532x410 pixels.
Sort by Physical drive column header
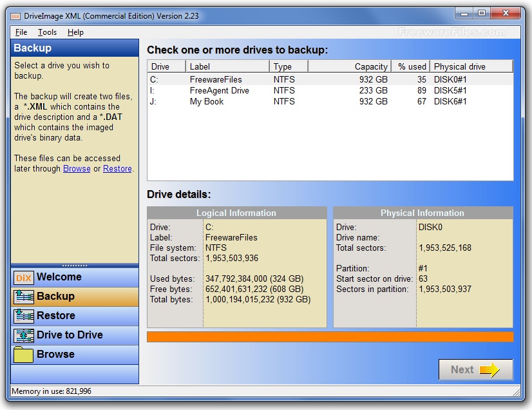(x=471, y=66)
